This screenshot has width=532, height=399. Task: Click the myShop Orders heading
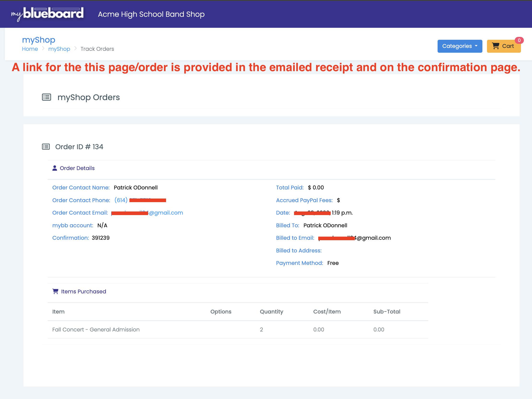click(88, 97)
